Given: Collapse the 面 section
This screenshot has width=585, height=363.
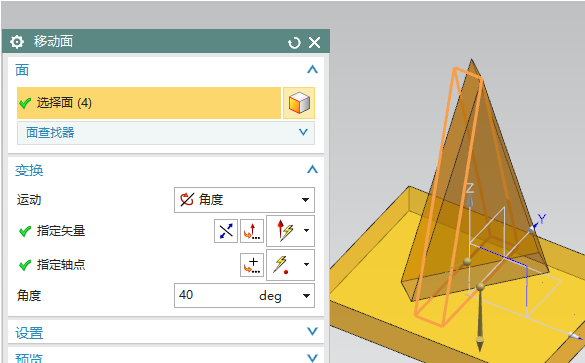Looking at the screenshot, I should [x=312, y=69].
